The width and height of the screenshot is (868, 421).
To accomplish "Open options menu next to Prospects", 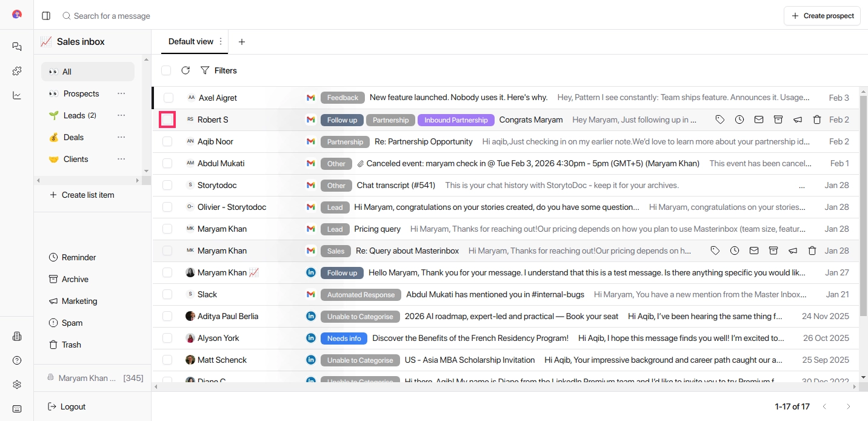I will pos(121,93).
